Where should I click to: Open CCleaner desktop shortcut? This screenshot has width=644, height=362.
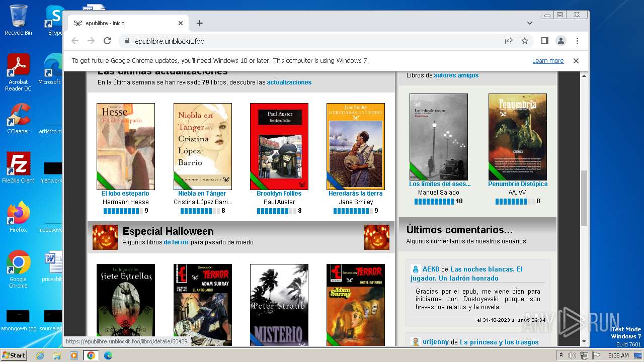[x=18, y=119]
